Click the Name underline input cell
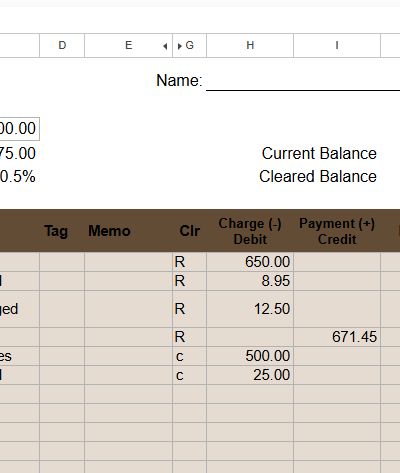400x473 pixels. (x=303, y=81)
